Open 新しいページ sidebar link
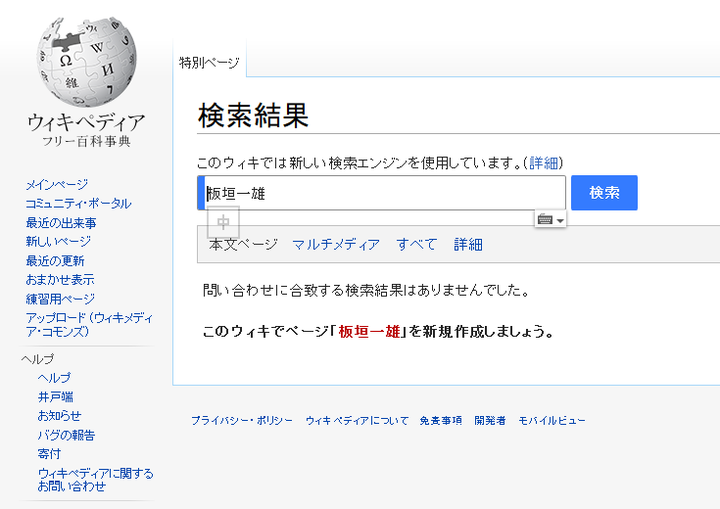The height and width of the screenshot is (509, 720). tap(58, 242)
